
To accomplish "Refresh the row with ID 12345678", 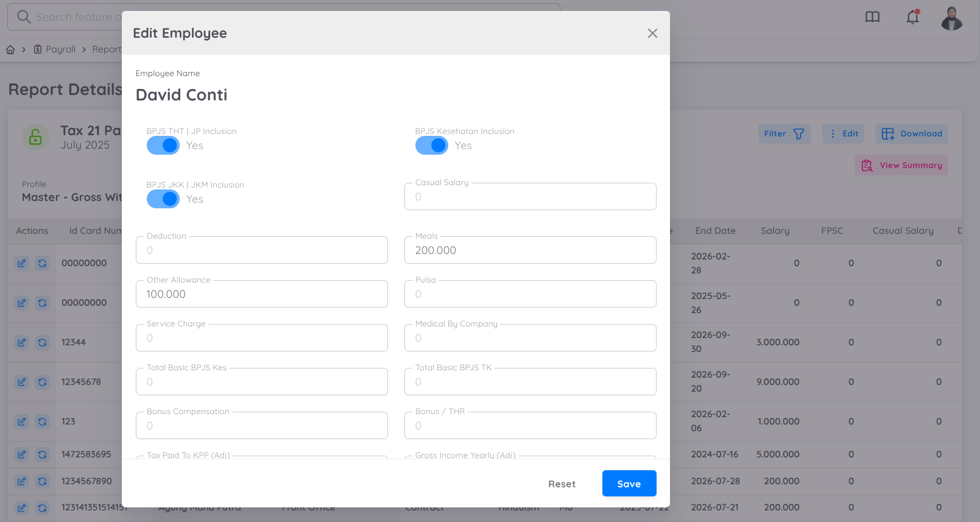I will (42, 382).
